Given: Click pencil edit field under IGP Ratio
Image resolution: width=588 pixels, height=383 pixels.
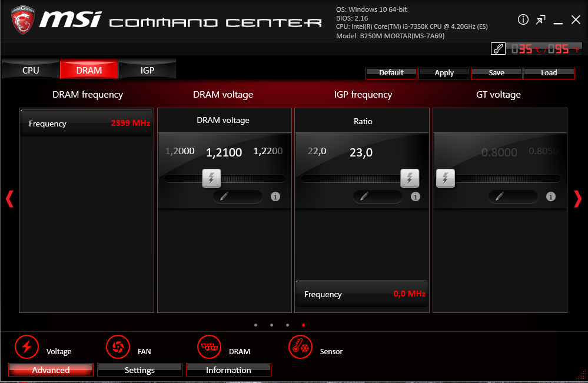Looking at the screenshot, I should coord(378,197).
